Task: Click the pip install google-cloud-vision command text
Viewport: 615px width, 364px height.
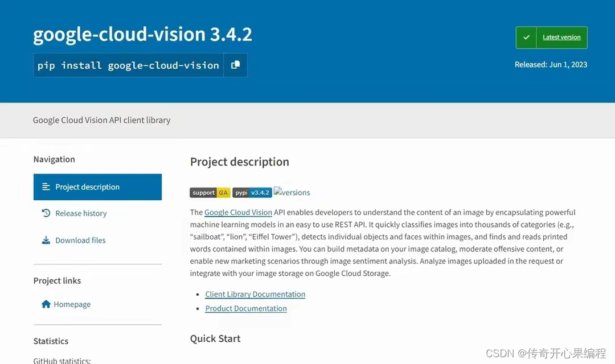Action: coord(128,65)
